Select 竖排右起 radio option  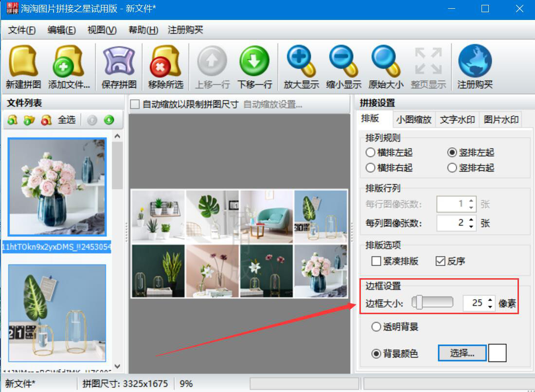point(452,168)
